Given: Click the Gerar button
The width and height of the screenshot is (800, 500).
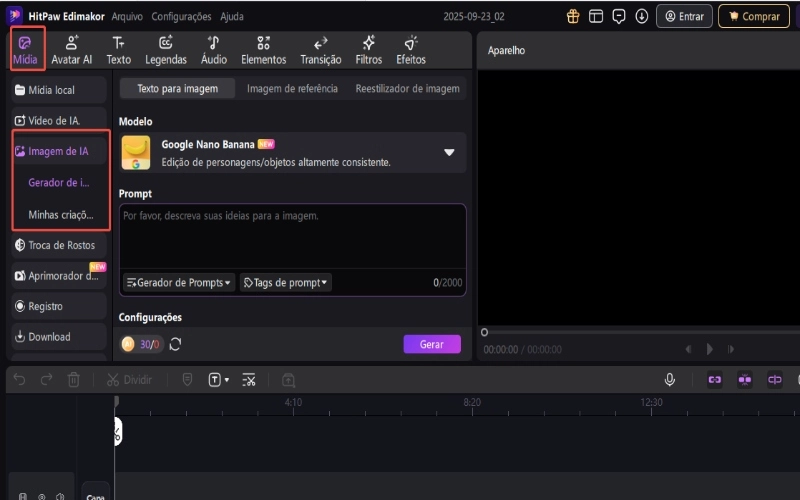Looking at the screenshot, I should (432, 344).
